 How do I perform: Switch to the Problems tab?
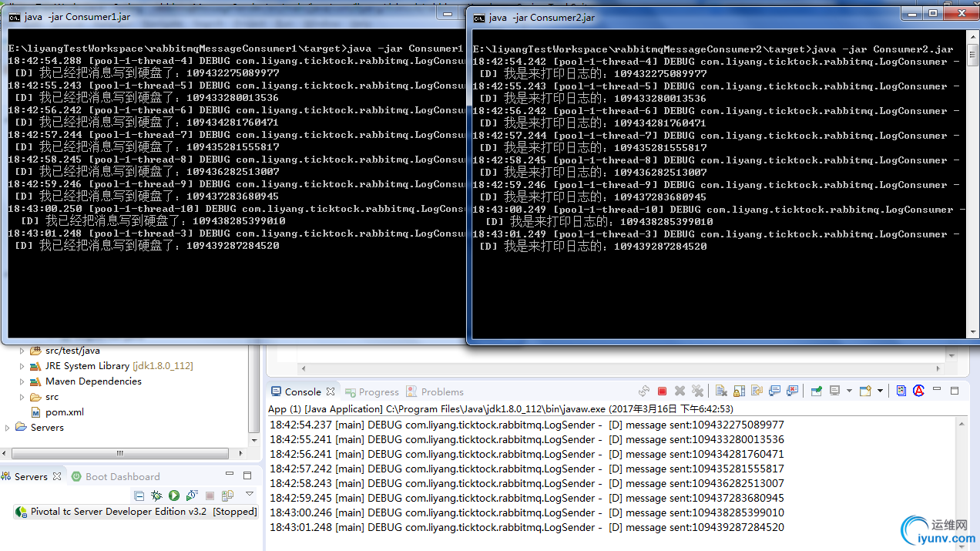pos(435,392)
